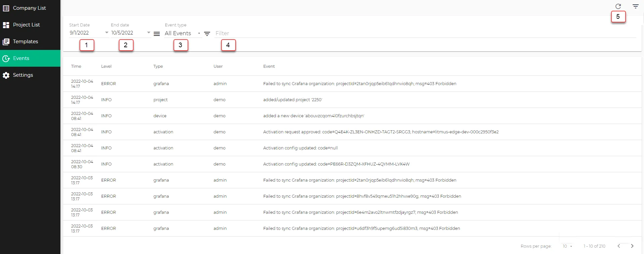644x254 pixels.
Task: Open the Templates page
Action: tap(30, 42)
